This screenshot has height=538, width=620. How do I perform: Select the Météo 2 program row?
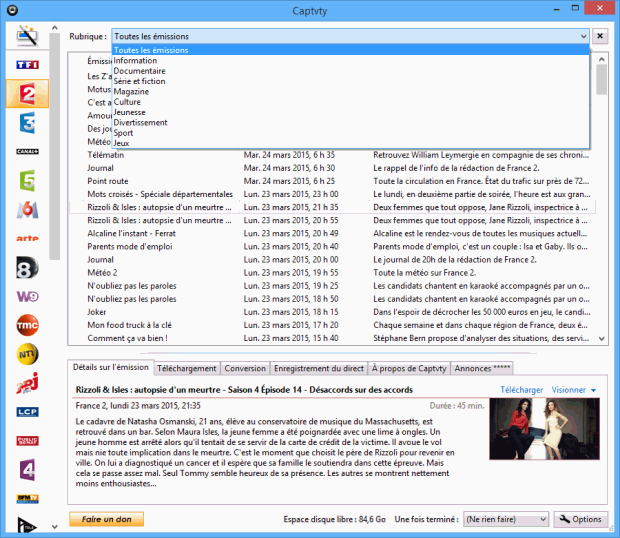[x=332, y=272]
